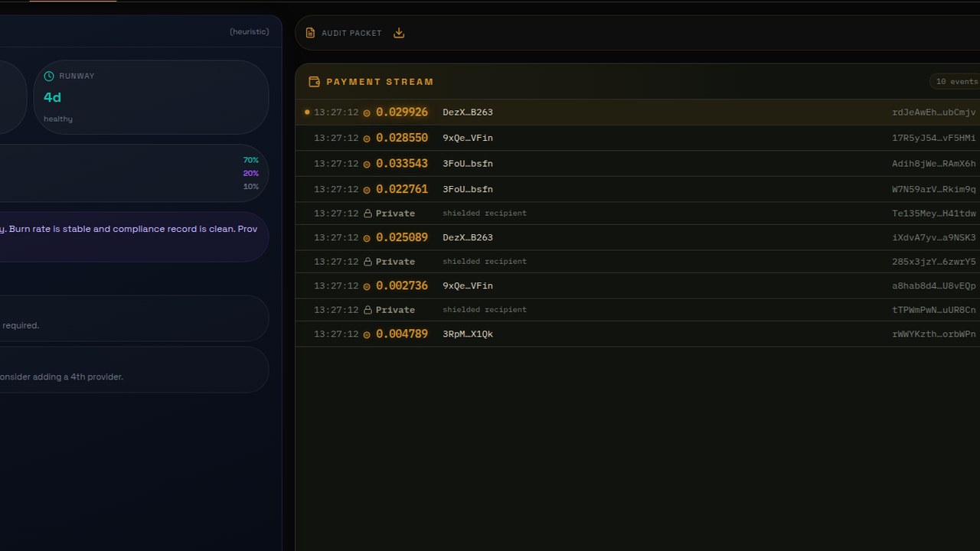
Task: Click recipient DezX…B263 in 0.025089 row
Action: [x=468, y=237]
